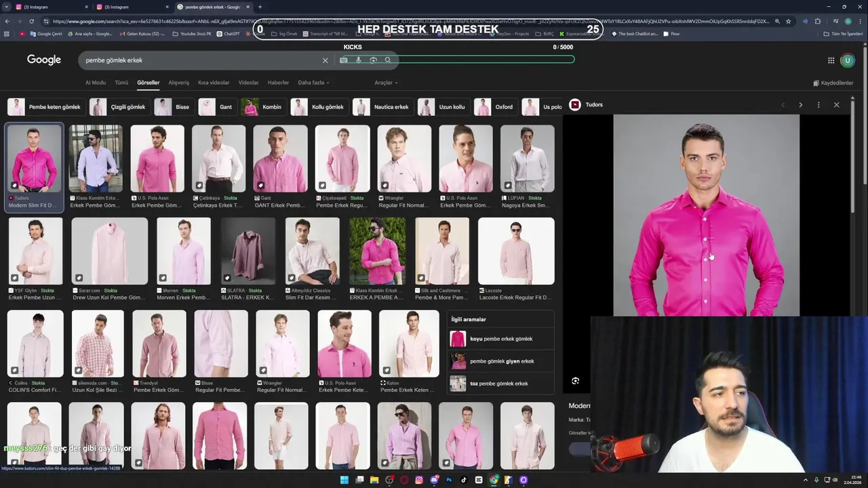Open the Haberler tab
Image resolution: width=868 pixels, height=488 pixels.
(x=278, y=83)
